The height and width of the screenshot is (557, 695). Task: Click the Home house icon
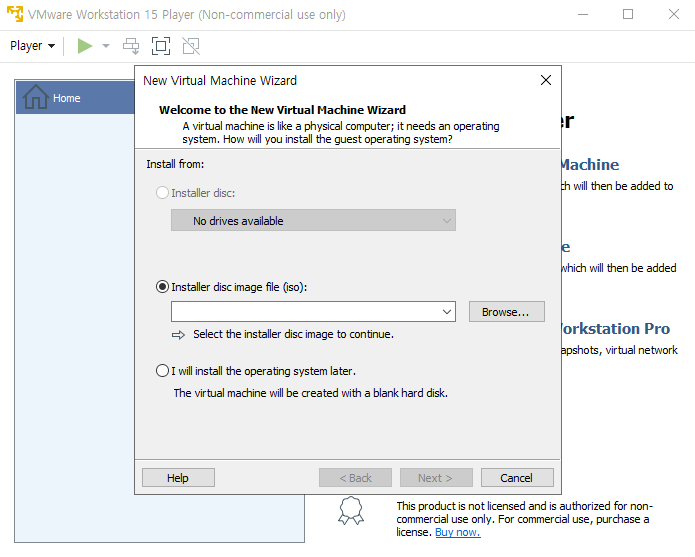35,97
